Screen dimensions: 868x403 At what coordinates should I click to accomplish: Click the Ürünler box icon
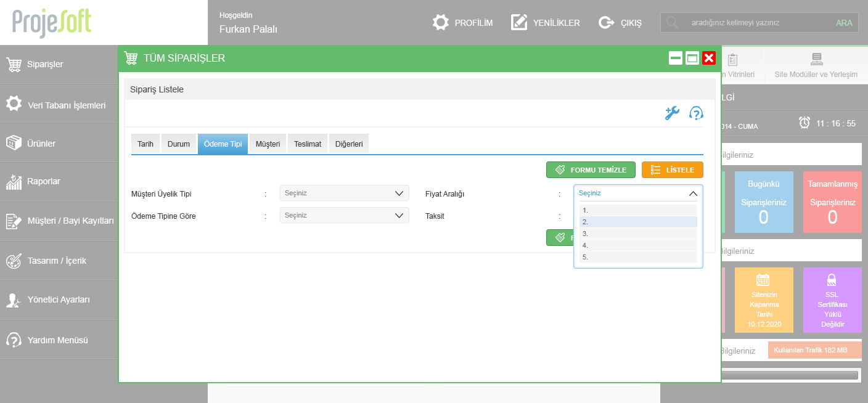pos(14,143)
